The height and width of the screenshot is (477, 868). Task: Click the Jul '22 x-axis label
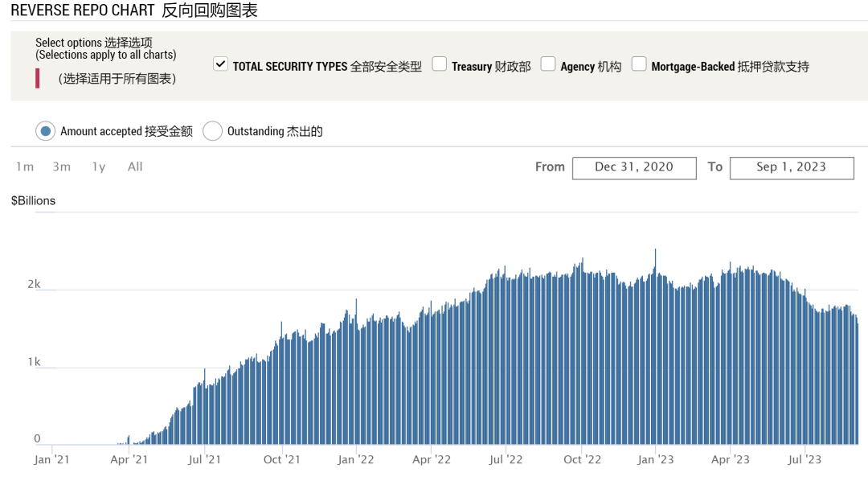[x=506, y=460]
